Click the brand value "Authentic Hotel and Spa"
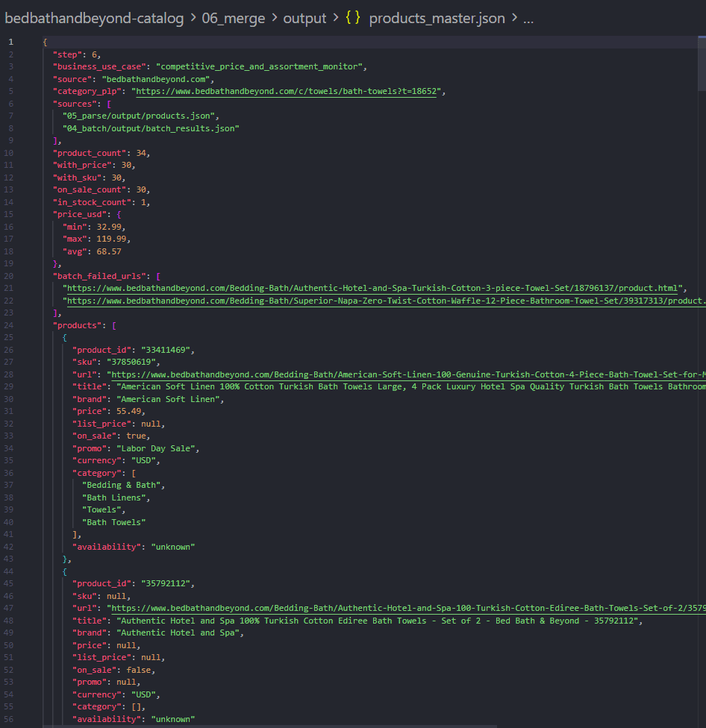Viewport: 706px width, 728px height. 178,633
